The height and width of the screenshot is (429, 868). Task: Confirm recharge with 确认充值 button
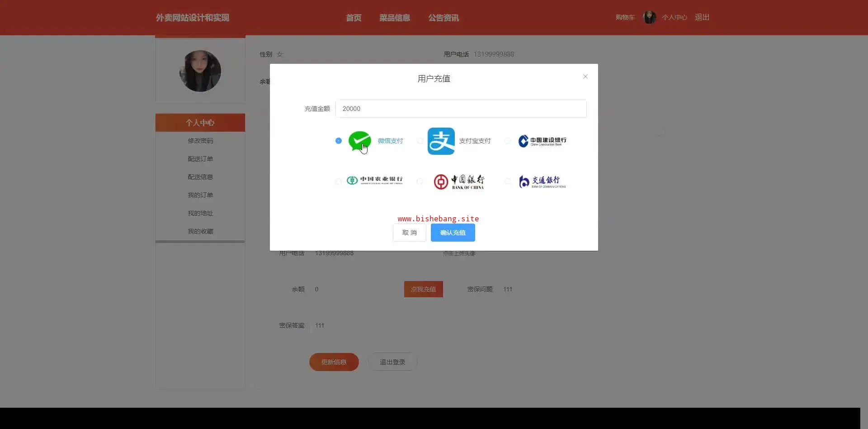point(453,233)
